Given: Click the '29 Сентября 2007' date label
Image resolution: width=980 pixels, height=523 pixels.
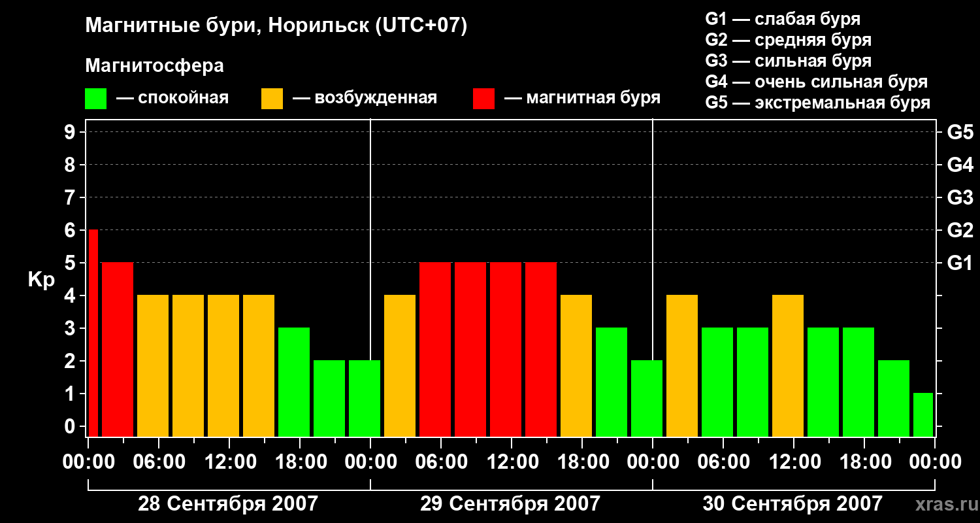Looking at the screenshot, I should (510, 503).
